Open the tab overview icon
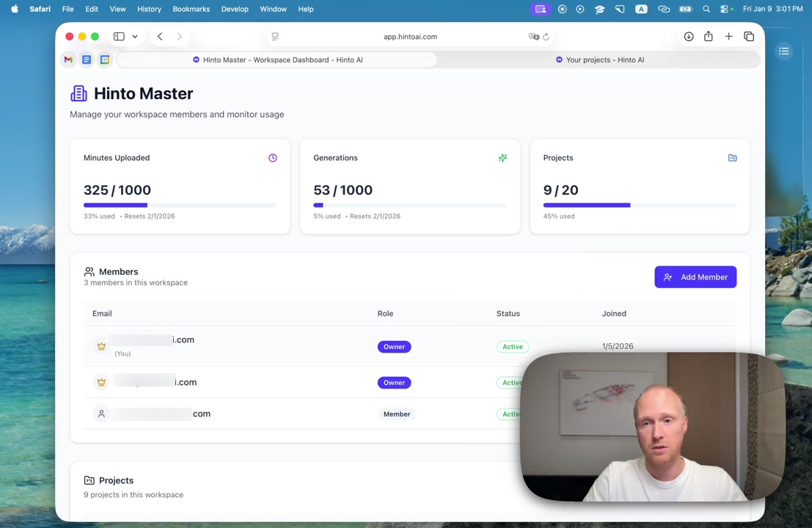Screen dimensions: 812x528 click(748, 37)
